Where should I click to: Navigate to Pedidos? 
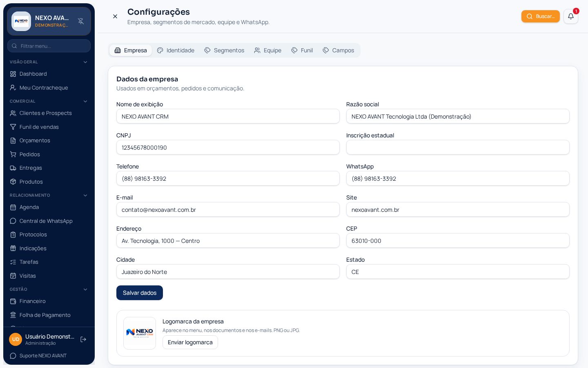coord(49,155)
